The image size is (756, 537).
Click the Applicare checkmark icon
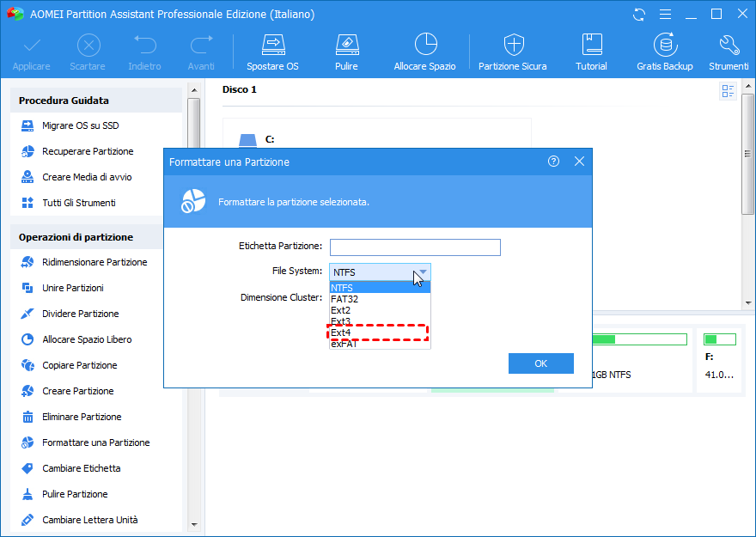pos(32,46)
